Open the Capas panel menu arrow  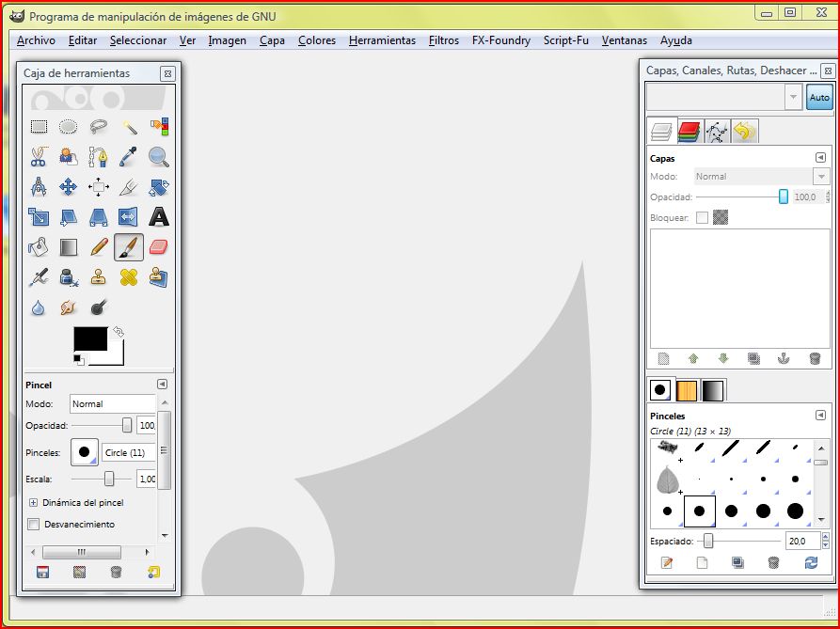tap(820, 157)
